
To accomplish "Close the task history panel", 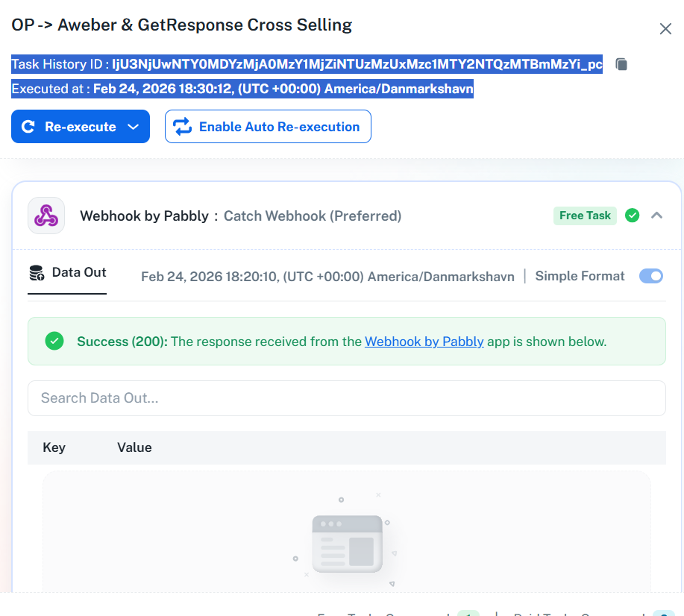I will pos(665,29).
